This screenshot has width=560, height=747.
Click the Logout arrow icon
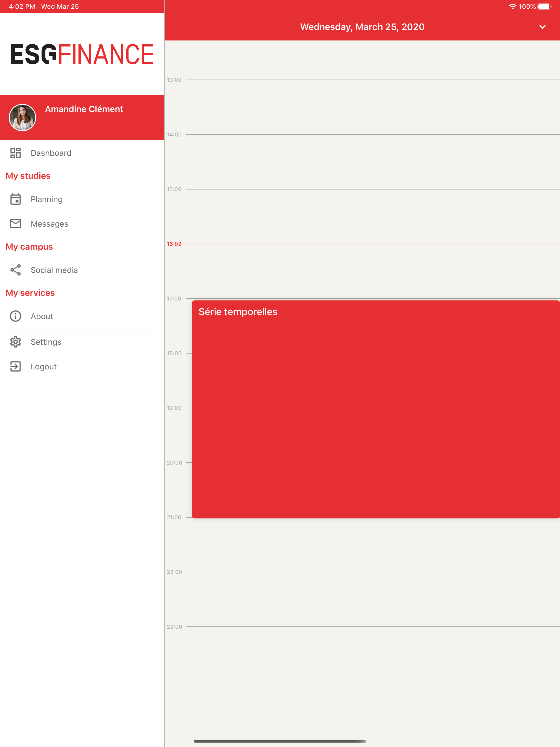point(16,366)
